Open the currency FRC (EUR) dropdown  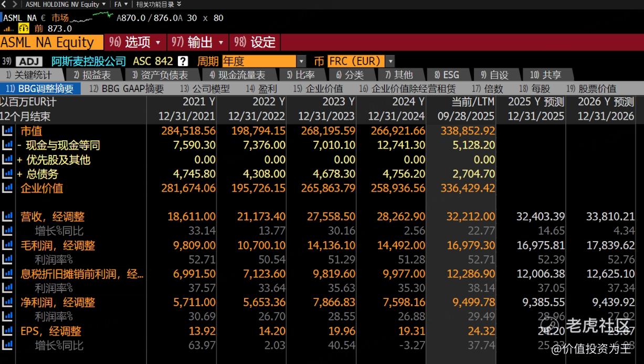[361, 61]
